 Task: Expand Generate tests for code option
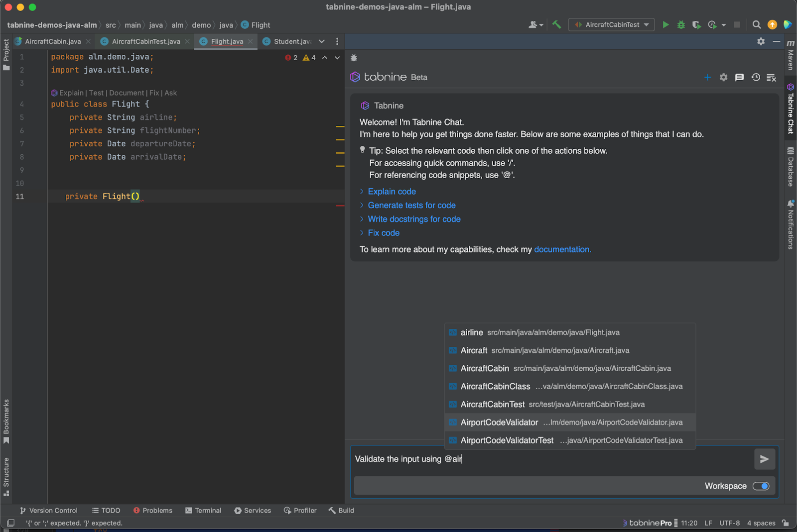click(411, 205)
